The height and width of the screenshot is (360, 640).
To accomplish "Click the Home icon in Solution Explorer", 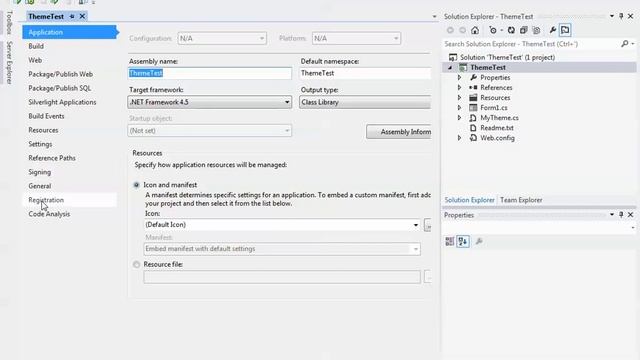I will pyautogui.click(x=475, y=30).
